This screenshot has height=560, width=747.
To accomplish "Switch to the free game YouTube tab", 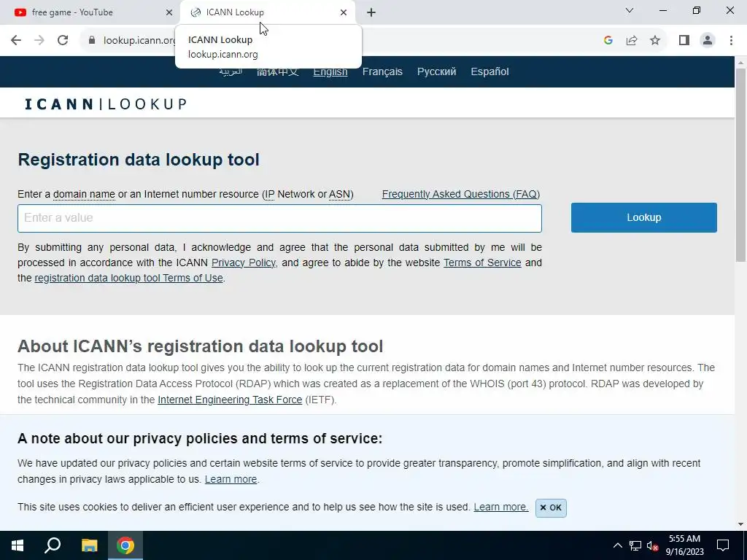I will coord(90,12).
